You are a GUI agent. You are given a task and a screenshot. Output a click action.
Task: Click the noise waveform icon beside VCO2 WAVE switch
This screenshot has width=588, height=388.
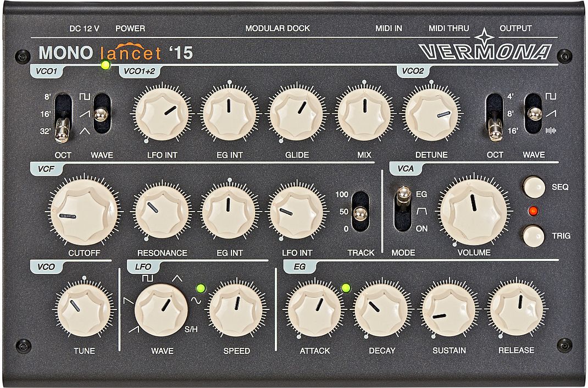point(551,130)
